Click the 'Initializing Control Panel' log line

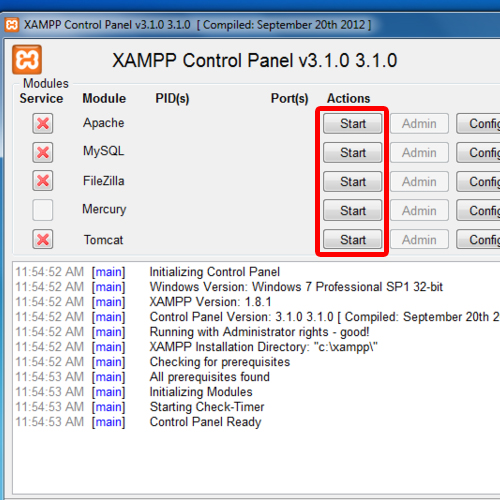tap(215, 272)
